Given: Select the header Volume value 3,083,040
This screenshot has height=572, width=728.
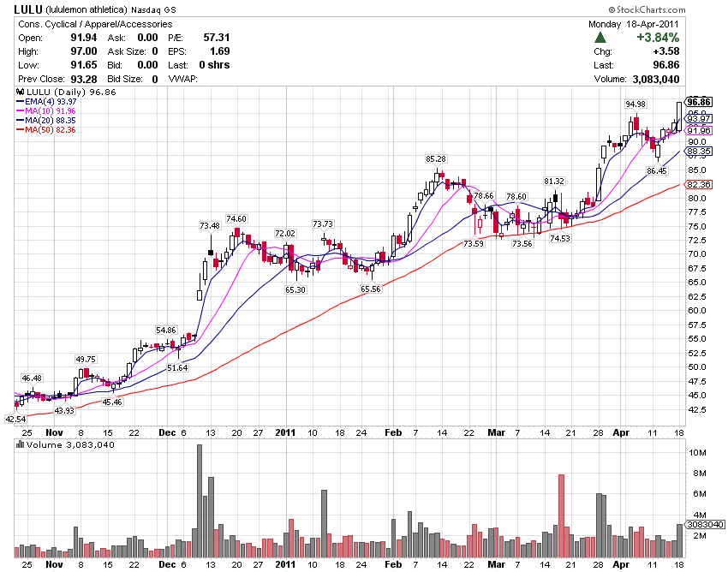Looking at the screenshot, I should pos(655,80).
